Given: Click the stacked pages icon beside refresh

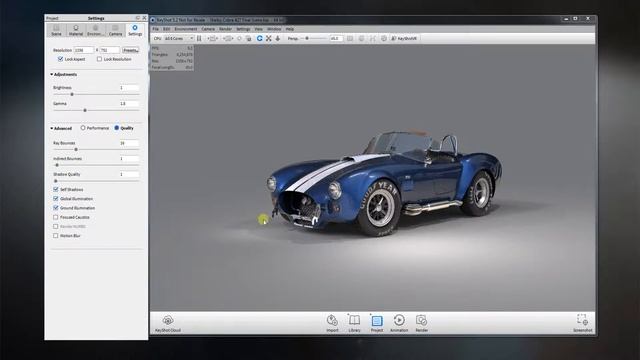Looking at the screenshot, I should [x=249, y=38].
